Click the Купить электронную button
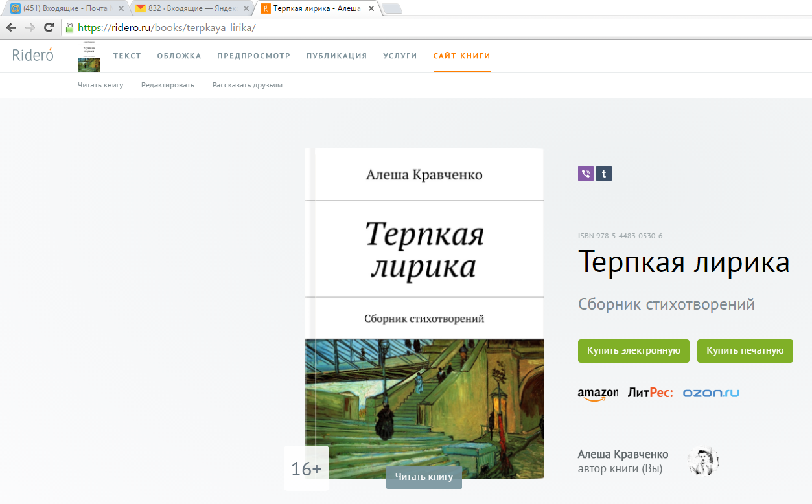812x504 pixels. pos(634,350)
